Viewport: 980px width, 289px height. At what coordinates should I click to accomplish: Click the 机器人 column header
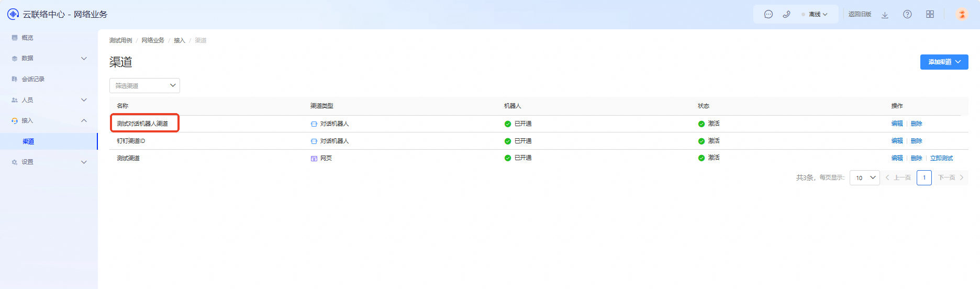(513, 106)
